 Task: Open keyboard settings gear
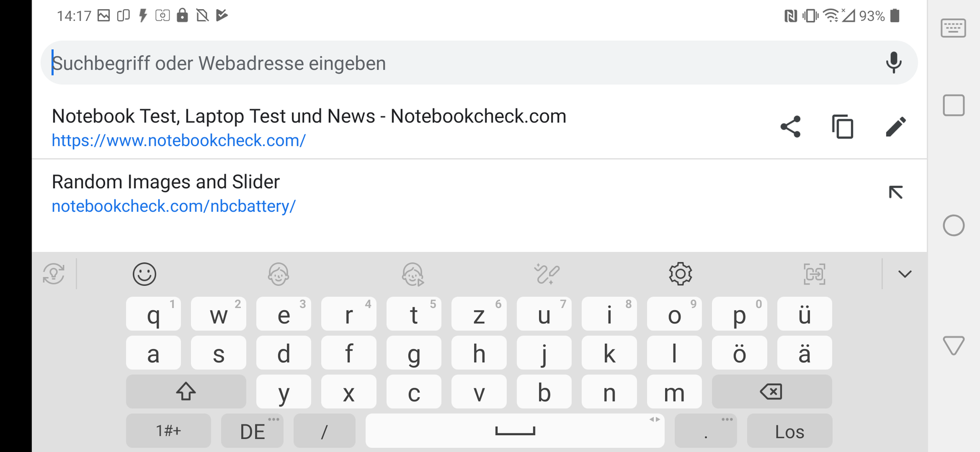(x=680, y=274)
